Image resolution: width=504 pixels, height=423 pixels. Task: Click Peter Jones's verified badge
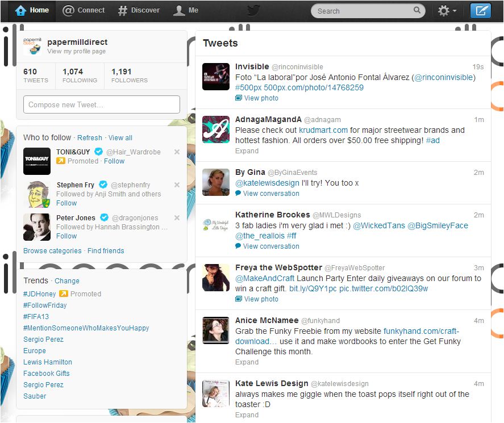pyautogui.click(x=104, y=217)
